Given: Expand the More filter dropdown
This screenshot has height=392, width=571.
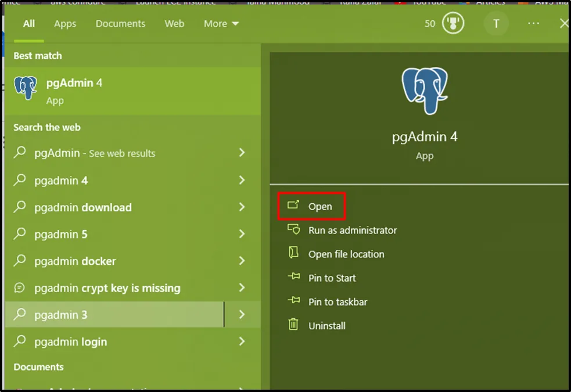Looking at the screenshot, I should (x=221, y=24).
